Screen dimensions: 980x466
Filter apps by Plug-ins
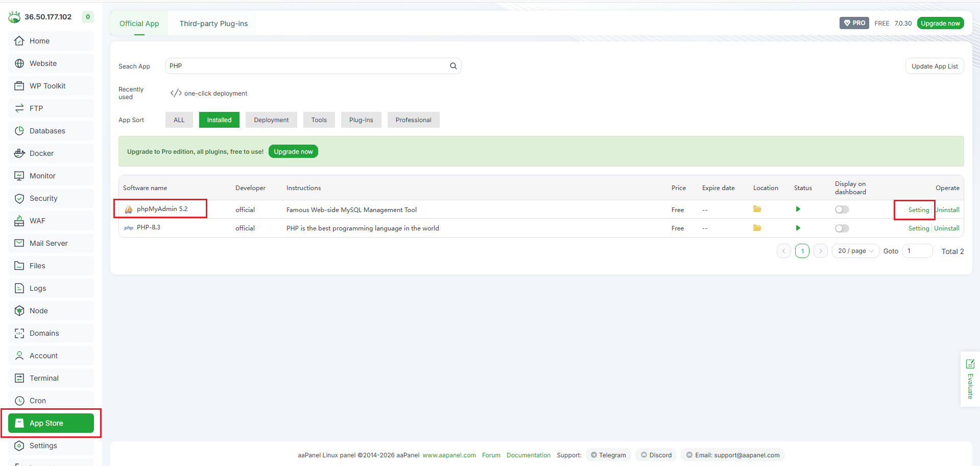pos(361,120)
